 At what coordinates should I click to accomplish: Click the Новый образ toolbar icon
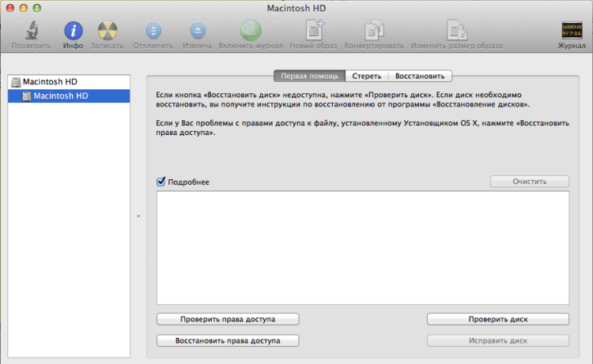tap(314, 30)
